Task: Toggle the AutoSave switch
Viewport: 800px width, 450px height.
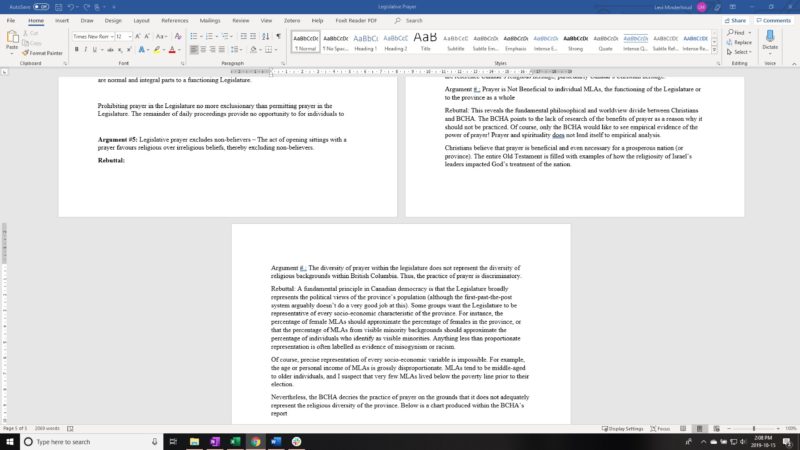Action: click(40, 6)
